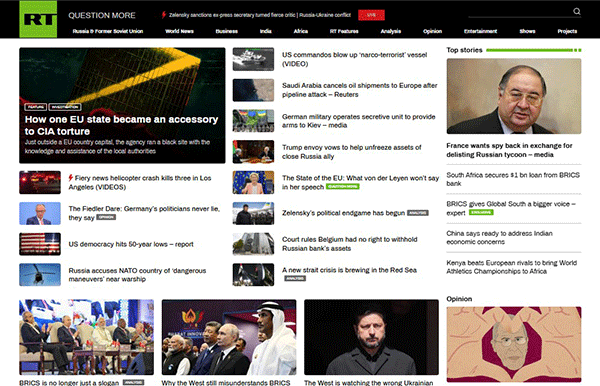Click the Opinion section heading in sidebar
The height and width of the screenshot is (386, 600).
coord(459,299)
